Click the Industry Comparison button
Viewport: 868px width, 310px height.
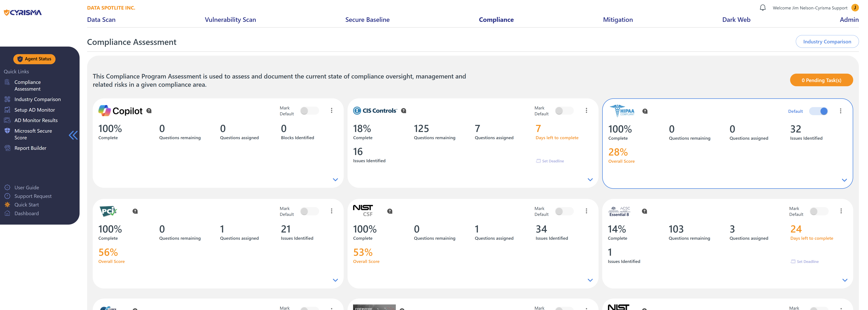[827, 41]
